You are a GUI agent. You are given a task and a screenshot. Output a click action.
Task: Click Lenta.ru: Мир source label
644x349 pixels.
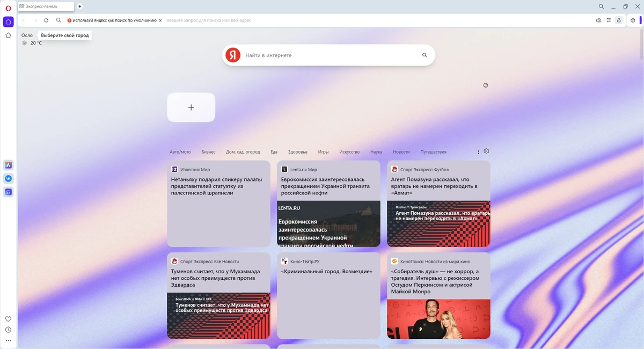coord(303,169)
